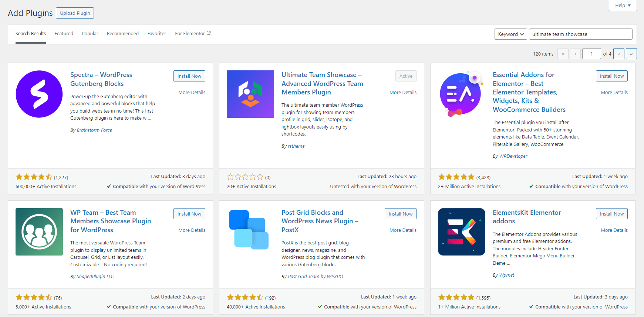This screenshot has height=317, width=644.
Task: Open More Details for Ultimate Team Showcase
Action: [x=403, y=93]
